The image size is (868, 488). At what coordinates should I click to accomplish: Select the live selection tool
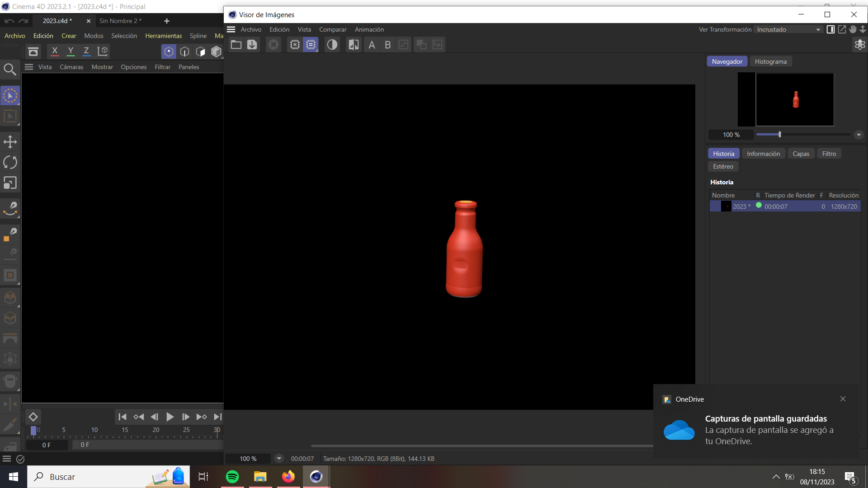click(10, 96)
